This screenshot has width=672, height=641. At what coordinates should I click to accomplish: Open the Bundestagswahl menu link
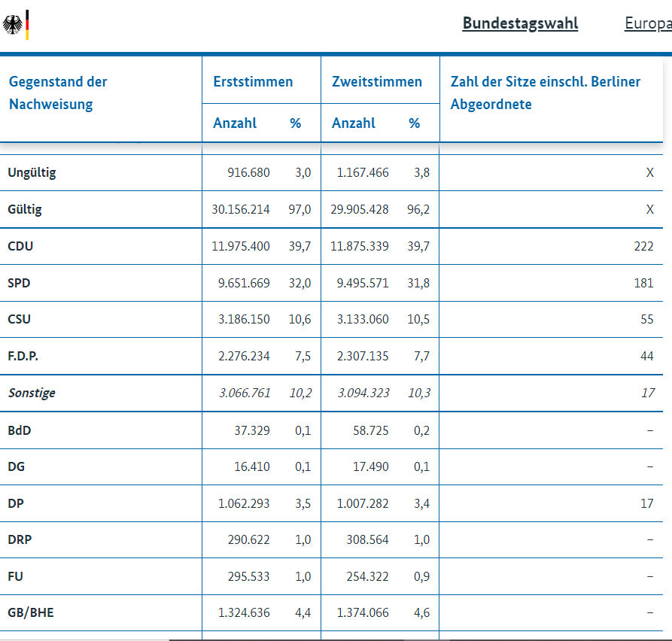pyautogui.click(x=520, y=23)
